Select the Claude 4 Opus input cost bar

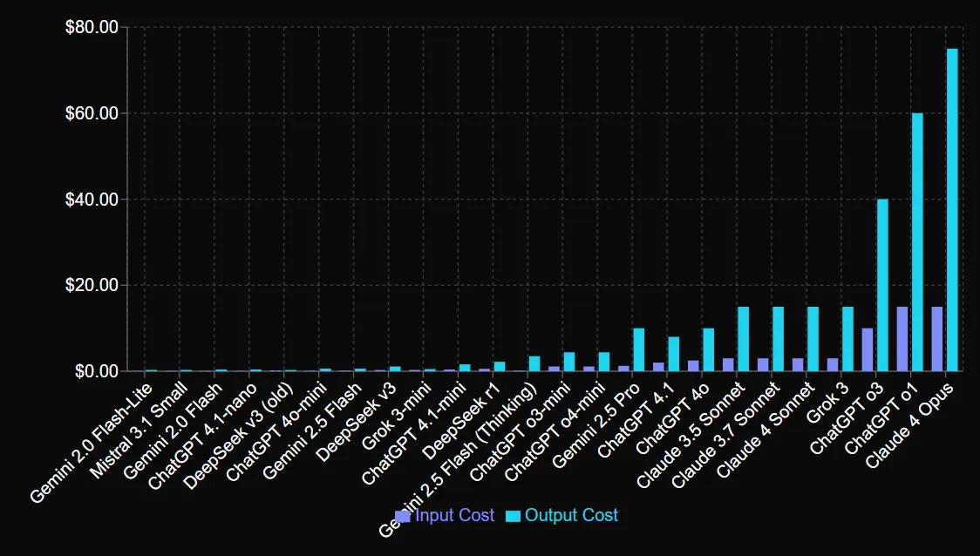coord(937,339)
